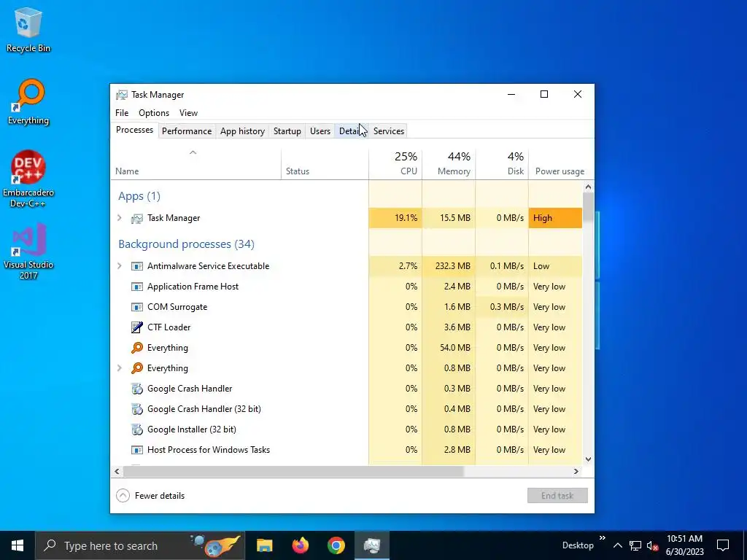Click the Google Crash Handler icon (0.3 MB)

[x=136, y=389]
